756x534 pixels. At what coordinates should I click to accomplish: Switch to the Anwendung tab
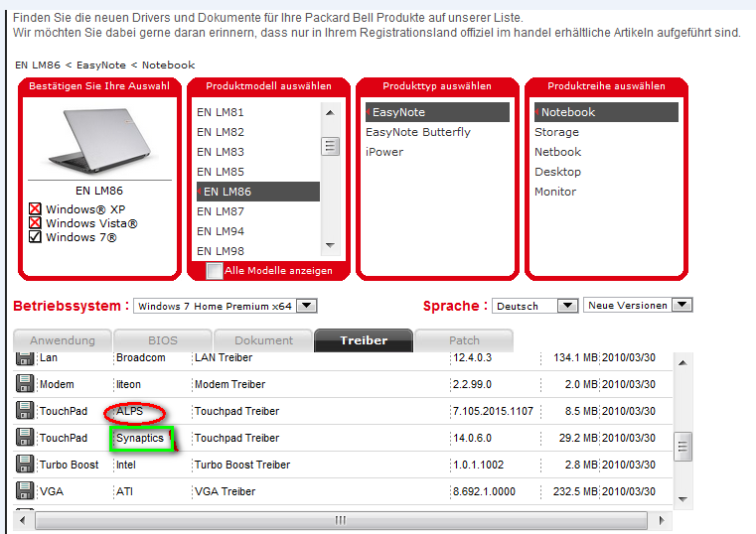tap(63, 340)
